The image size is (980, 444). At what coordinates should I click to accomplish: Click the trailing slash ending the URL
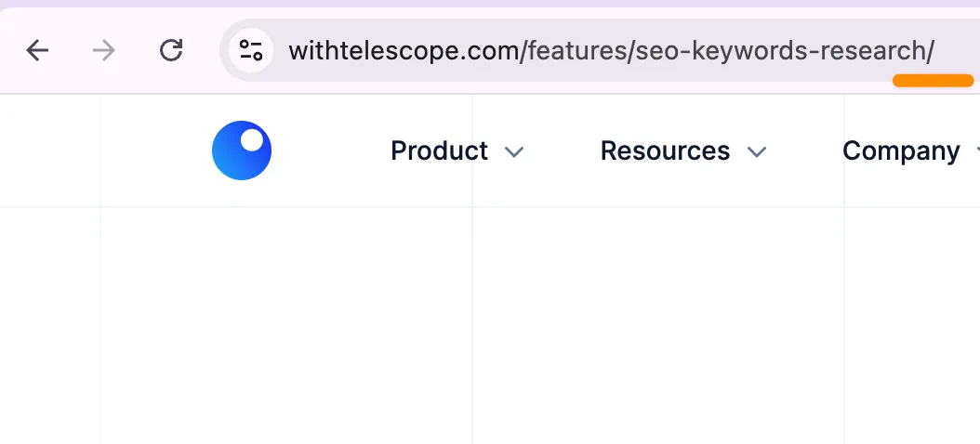coord(930,50)
